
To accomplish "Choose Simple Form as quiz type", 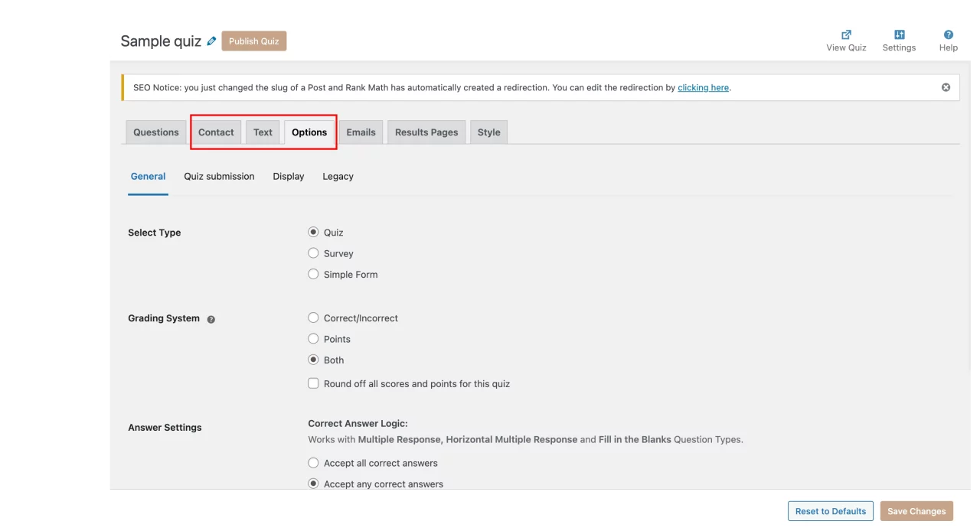I will click(313, 274).
